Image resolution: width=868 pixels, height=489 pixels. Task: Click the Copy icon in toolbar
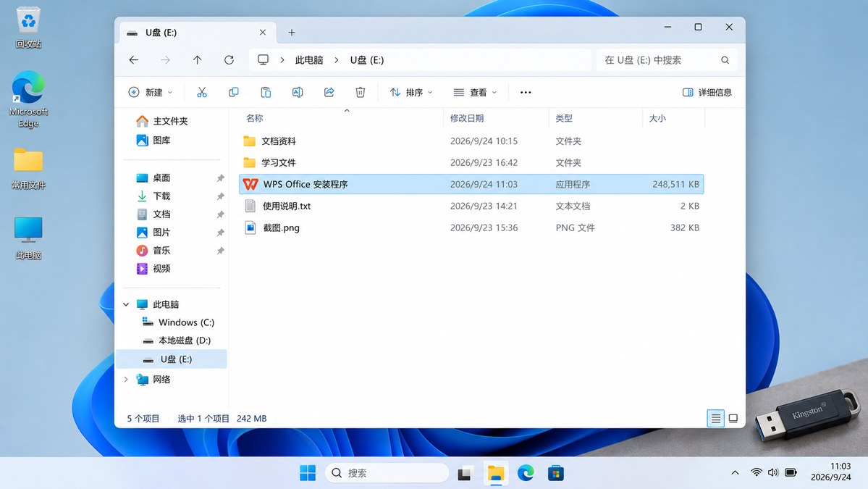(x=234, y=93)
